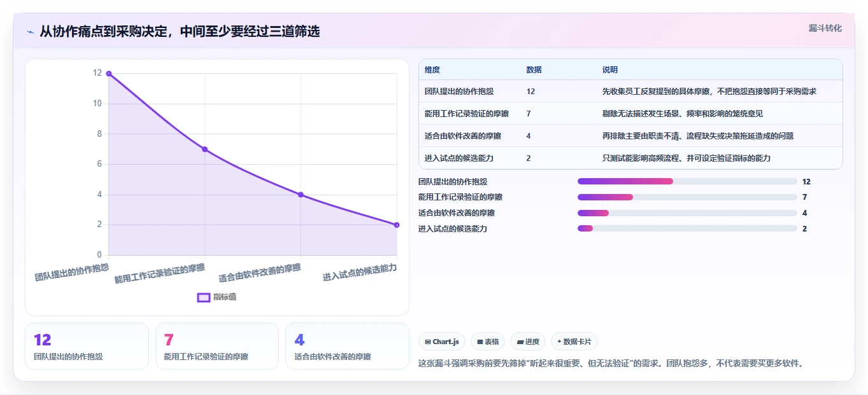
Task: Click the description starting 再排除主要由职责不清
Action: click(698, 136)
